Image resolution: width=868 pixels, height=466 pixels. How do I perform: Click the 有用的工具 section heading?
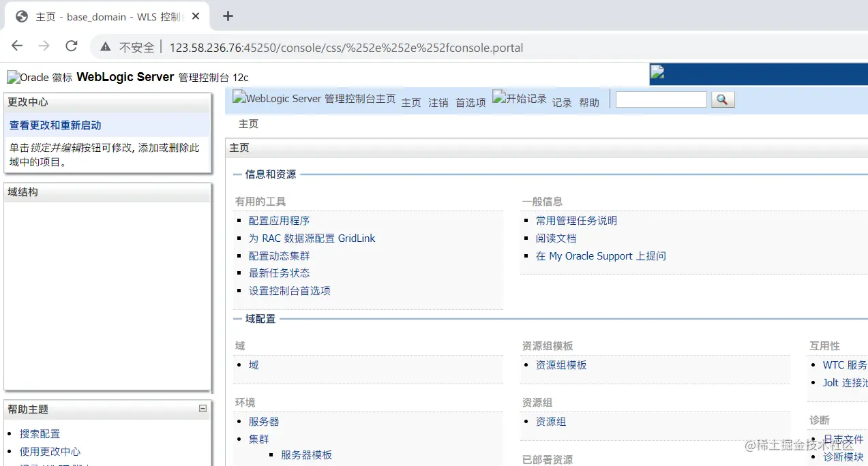point(260,202)
